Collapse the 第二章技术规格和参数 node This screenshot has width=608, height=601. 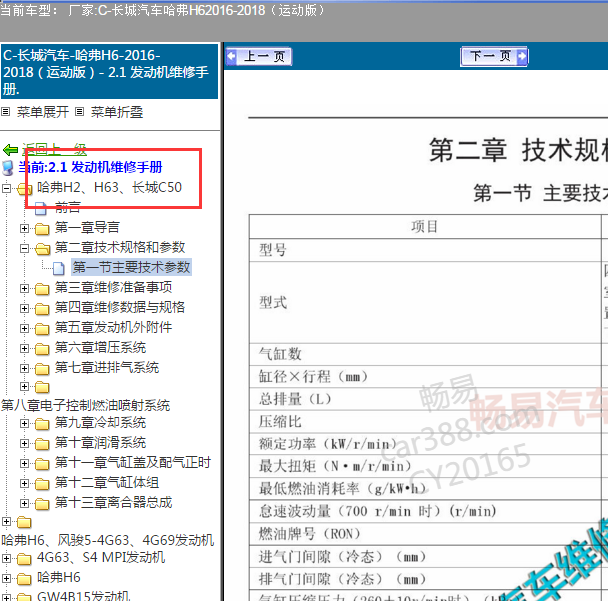pyautogui.click(x=24, y=248)
